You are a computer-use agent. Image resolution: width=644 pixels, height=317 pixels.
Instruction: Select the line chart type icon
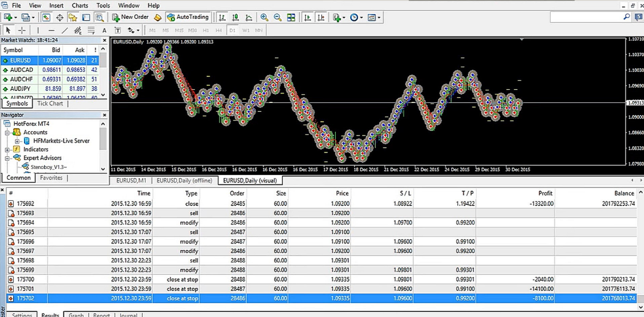[249, 18]
